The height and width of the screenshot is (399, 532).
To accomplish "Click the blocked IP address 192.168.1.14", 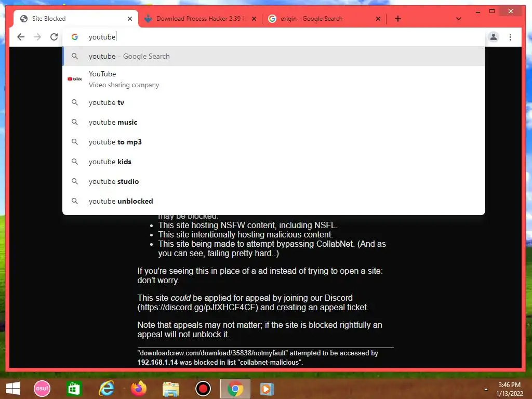I will point(157,362).
